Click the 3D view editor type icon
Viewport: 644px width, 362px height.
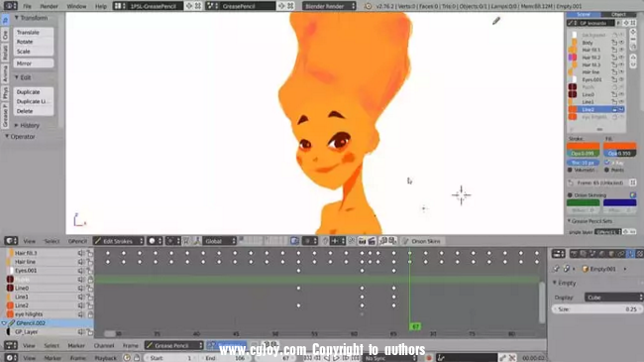[11, 241]
